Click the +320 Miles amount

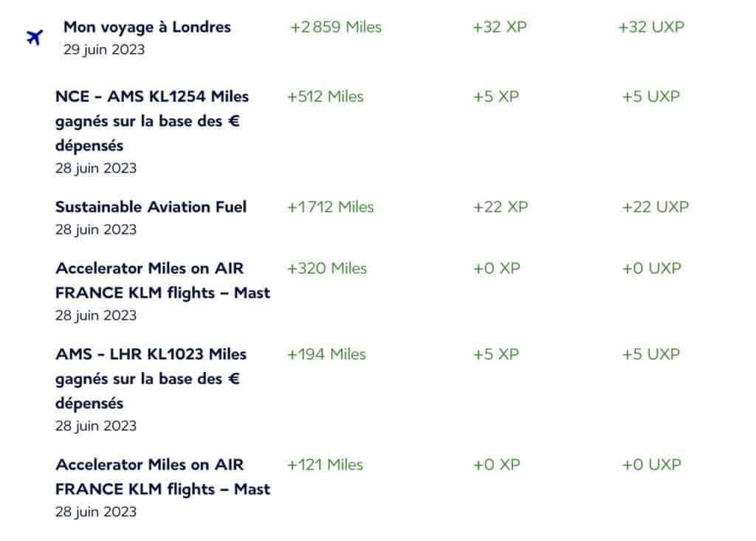(x=327, y=269)
